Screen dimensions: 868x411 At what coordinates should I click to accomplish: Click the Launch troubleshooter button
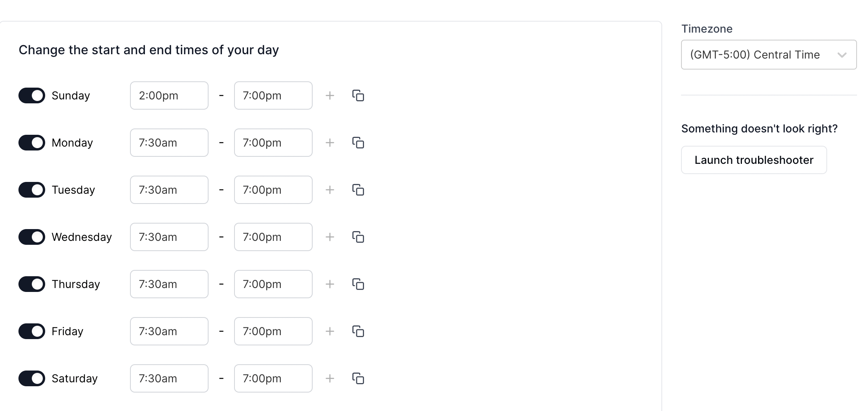click(x=754, y=160)
